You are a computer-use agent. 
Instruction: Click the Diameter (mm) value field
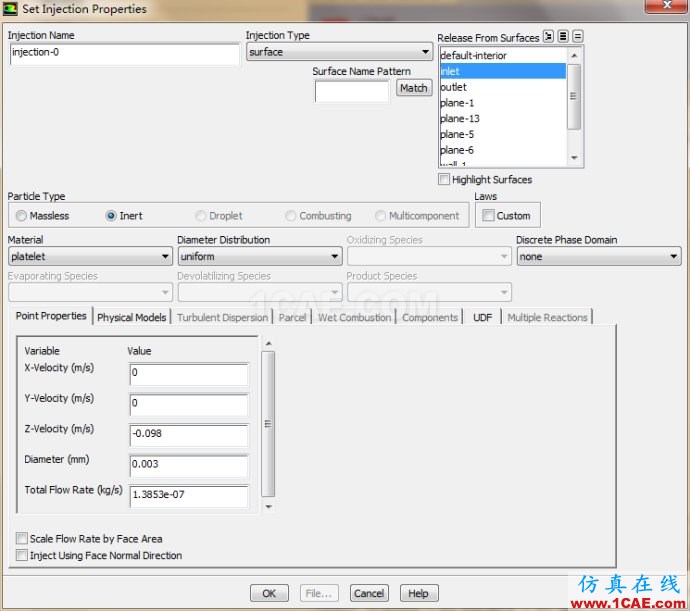(x=189, y=466)
